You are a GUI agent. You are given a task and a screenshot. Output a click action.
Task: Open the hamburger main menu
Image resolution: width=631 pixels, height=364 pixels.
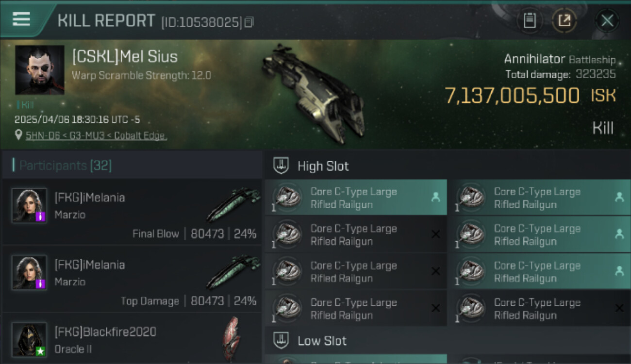pos(21,19)
